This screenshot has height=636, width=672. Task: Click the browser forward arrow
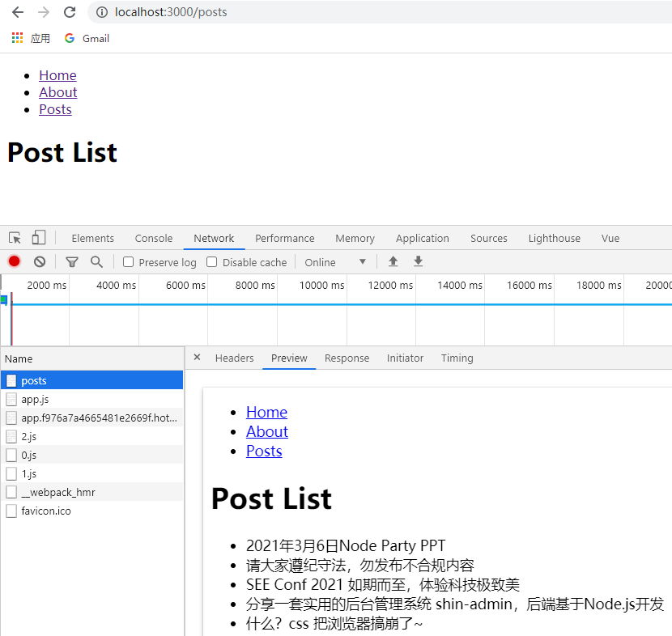pyautogui.click(x=43, y=12)
